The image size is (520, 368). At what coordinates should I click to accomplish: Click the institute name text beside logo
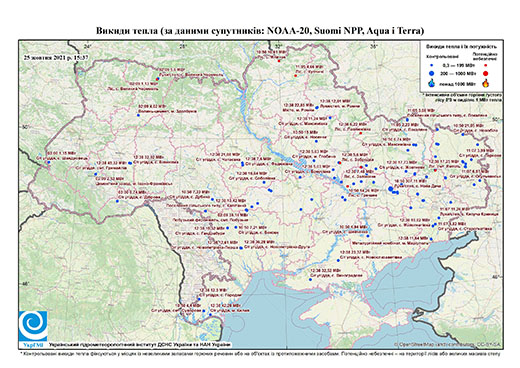[x=140, y=345]
